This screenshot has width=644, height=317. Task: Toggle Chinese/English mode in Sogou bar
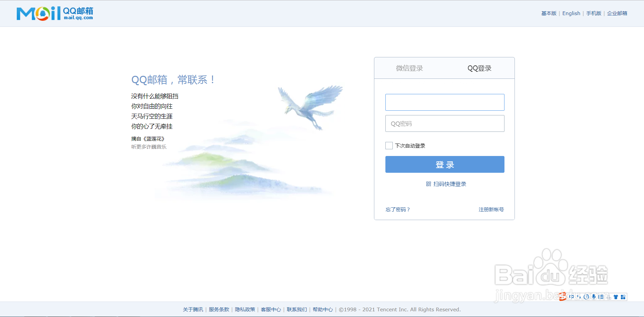click(x=572, y=297)
